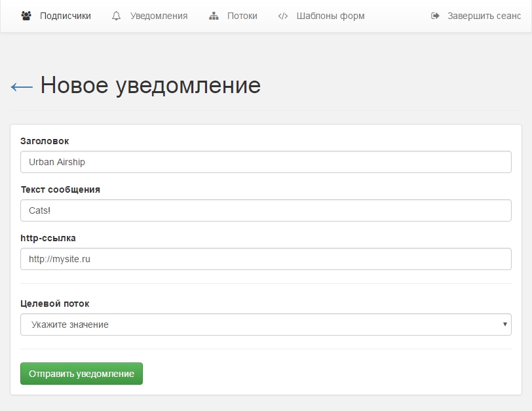Click the sign-out arrow icon
Image resolution: width=532 pixels, height=411 pixels.
coord(435,16)
